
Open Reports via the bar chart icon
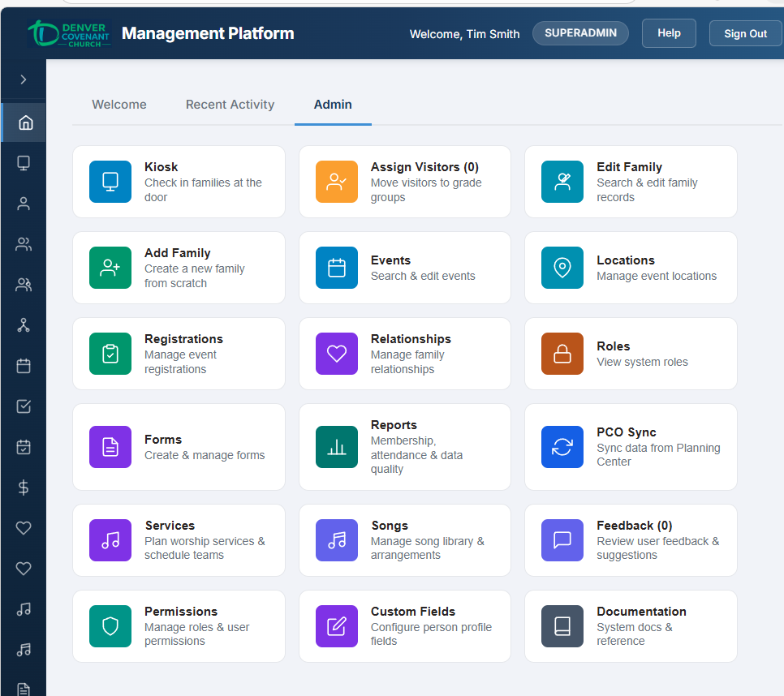[x=336, y=447]
